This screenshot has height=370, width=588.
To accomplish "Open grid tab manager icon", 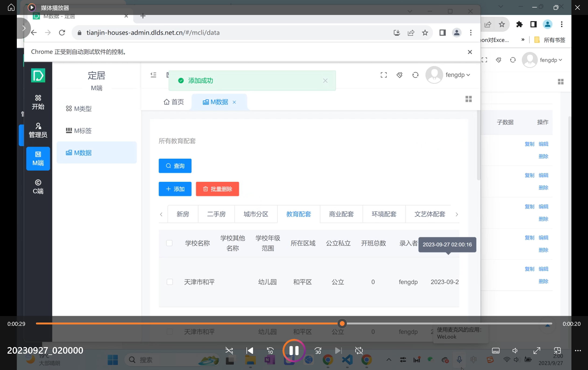I will (x=468, y=99).
